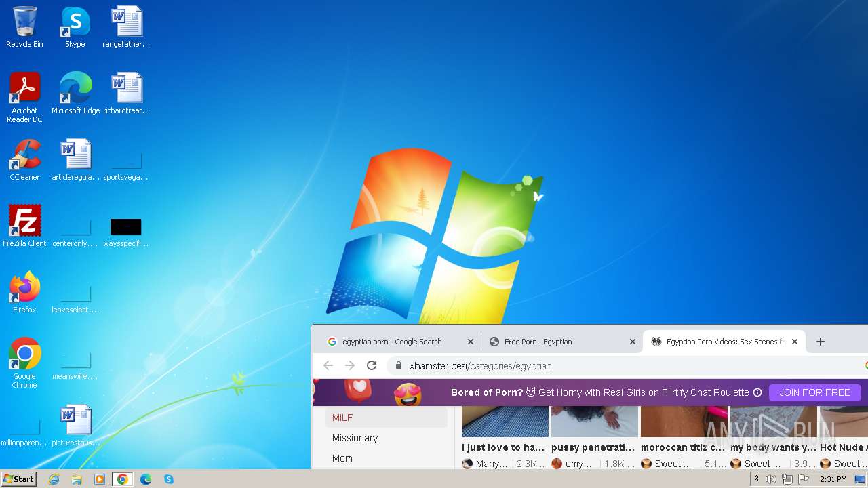The image size is (868, 488).
Task: Open Microsoft Edge from the taskbar
Action: (x=146, y=479)
